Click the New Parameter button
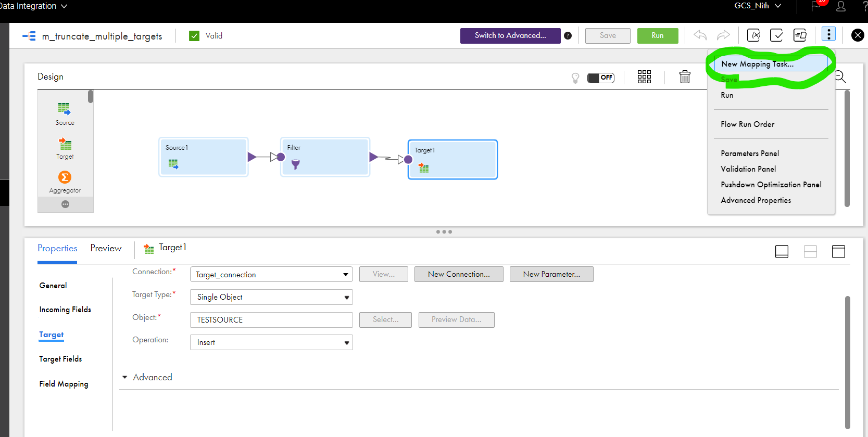 (x=551, y=274)
